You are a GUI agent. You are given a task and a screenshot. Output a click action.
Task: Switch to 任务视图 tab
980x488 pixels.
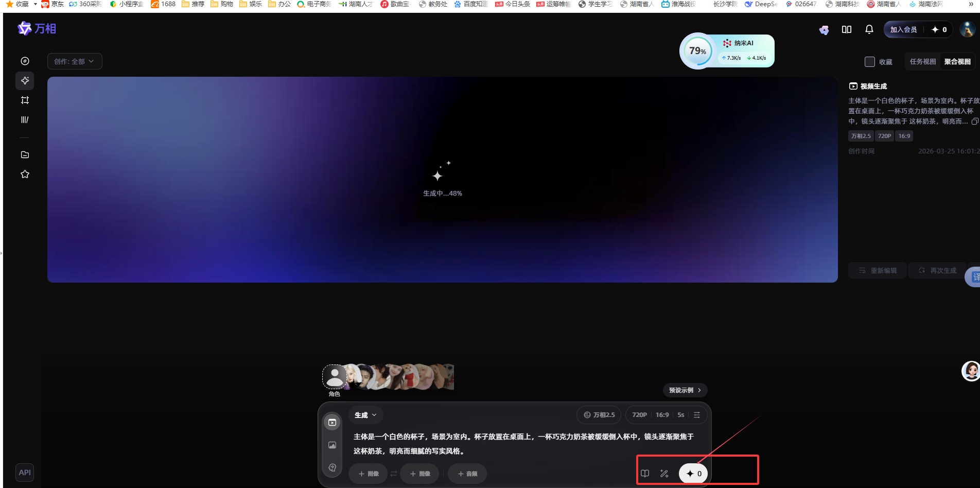point(923,62)
